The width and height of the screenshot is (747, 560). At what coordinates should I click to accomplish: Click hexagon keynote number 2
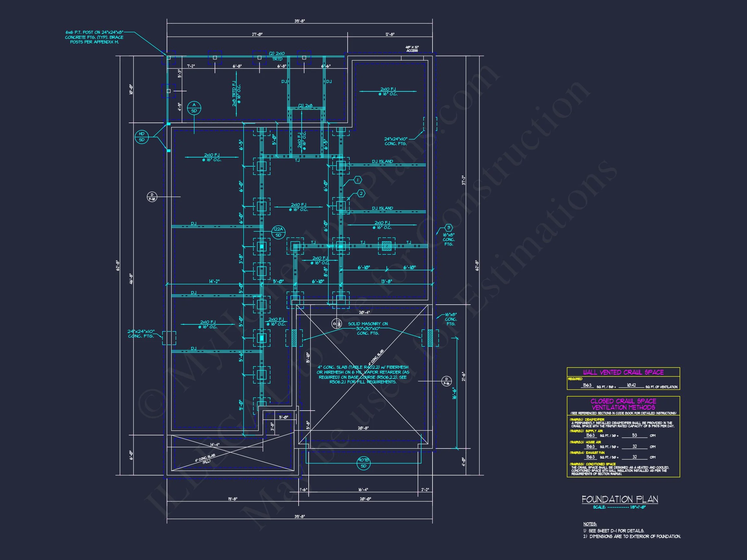361,193
